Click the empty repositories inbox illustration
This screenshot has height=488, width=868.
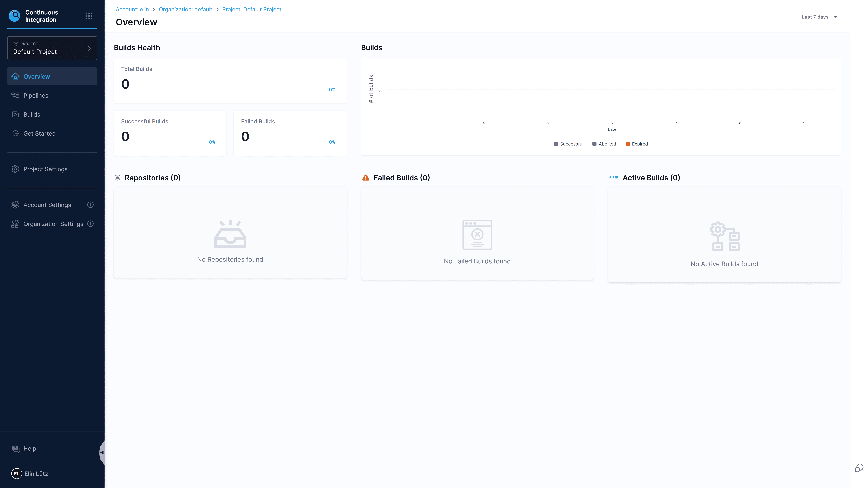(230, 234)
